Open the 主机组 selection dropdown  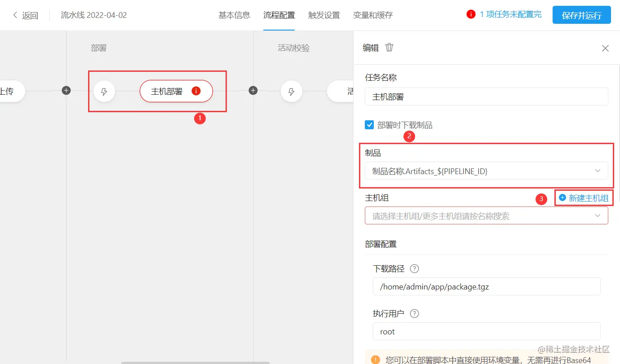click(x=487, y=216)
